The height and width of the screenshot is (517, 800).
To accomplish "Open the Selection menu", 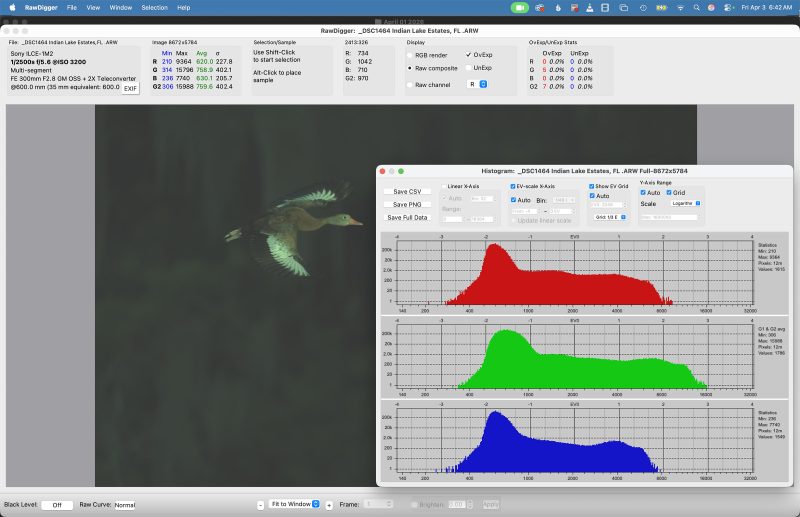I will [x=154, y=7].
